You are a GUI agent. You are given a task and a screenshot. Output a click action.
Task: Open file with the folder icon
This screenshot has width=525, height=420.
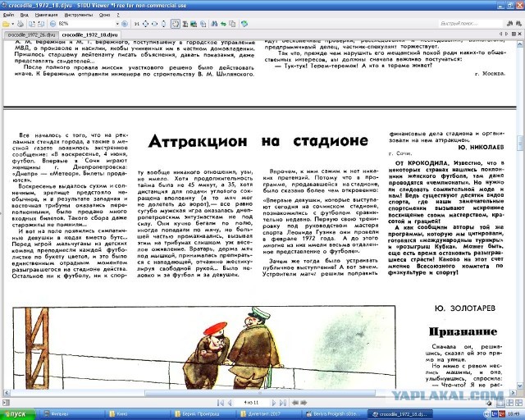tap(6, 24)
